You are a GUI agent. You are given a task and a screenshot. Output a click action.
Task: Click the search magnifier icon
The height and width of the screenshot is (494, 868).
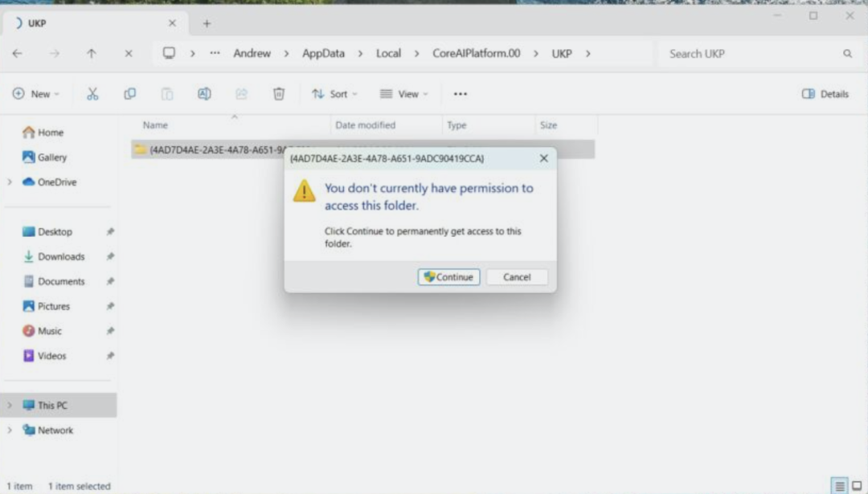[x=847, y=54]
